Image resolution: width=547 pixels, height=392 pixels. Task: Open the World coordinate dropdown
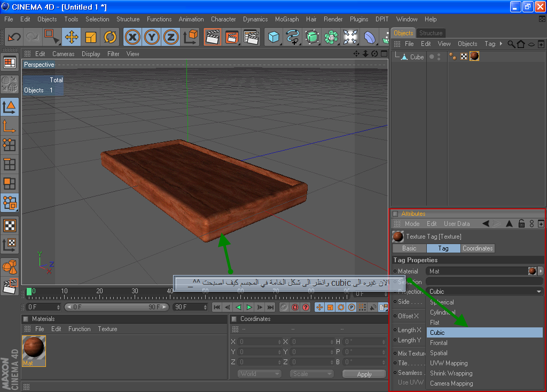pyautogui.click(x=259, y=374)
